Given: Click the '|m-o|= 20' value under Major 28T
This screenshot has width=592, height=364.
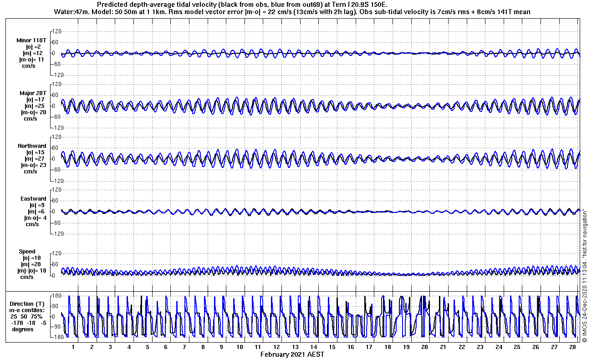Looking at the screenshot, I should (x=33, y=112).
